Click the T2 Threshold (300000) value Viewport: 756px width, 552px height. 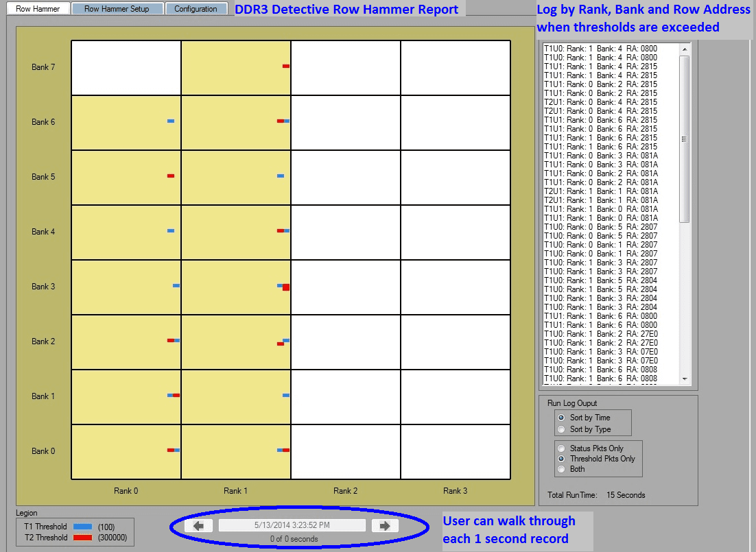tap(113, 538)
